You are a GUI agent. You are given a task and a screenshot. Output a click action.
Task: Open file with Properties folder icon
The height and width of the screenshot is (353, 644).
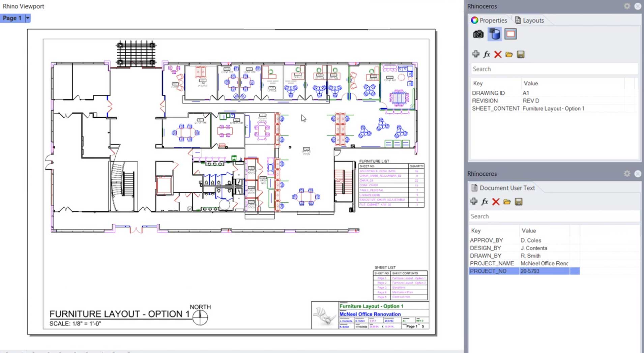(509, 54)
